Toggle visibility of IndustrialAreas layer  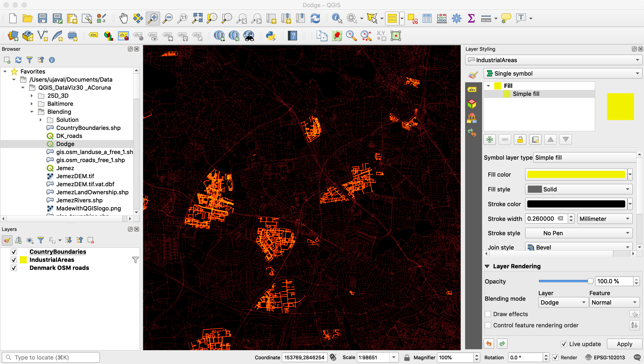click(x=14, y=260)
